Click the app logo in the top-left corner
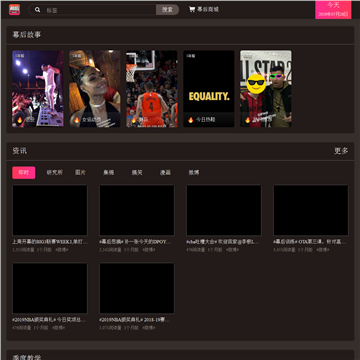Image resolution: width=360 pixels, height=360 pixels. (14, 10)
